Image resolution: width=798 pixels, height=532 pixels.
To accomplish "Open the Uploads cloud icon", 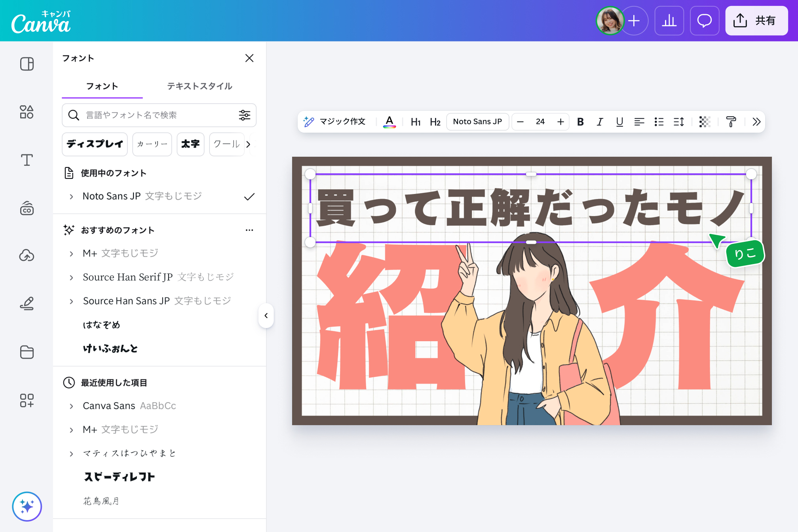I will coord(27,256).
